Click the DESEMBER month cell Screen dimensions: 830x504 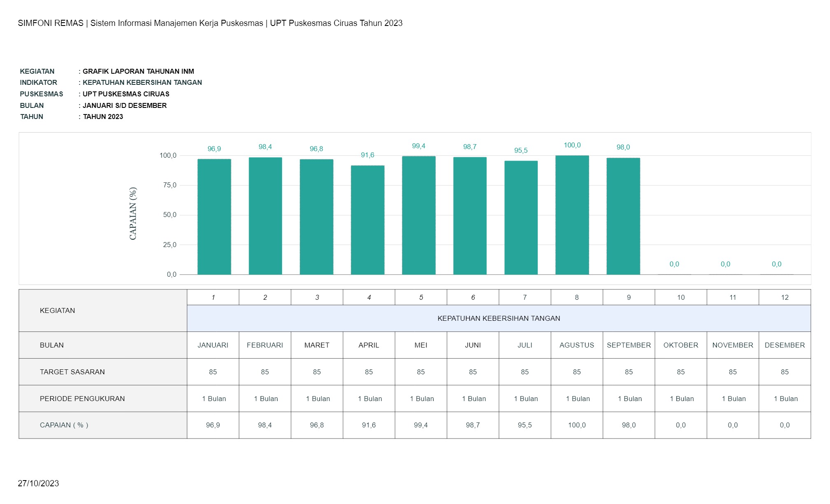point(784,345)
